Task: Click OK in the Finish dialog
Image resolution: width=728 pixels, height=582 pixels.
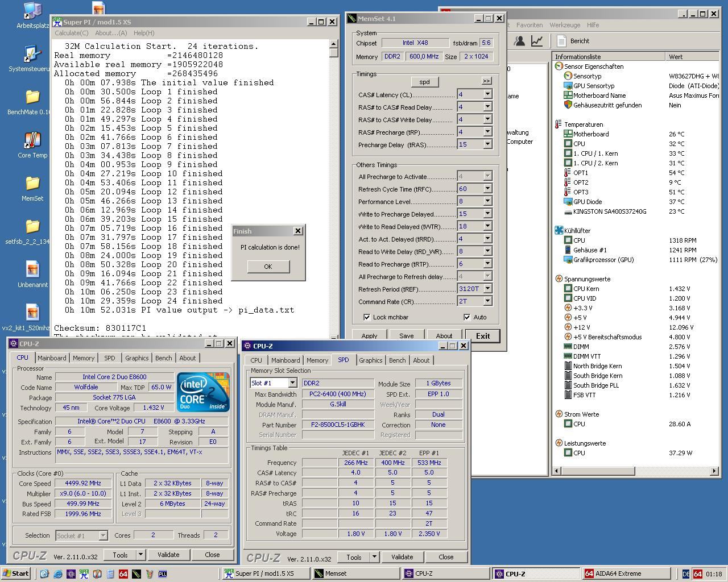Action: click(268, 267)
